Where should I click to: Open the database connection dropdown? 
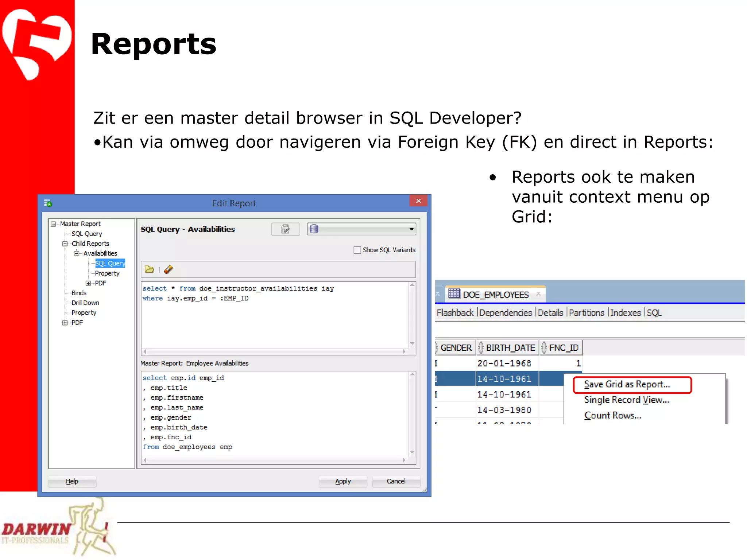(361, 229)
